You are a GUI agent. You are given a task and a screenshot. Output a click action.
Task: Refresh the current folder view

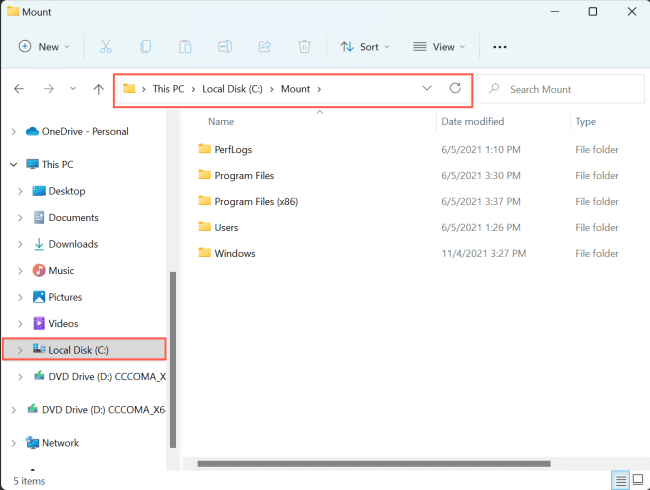(455, 89)
